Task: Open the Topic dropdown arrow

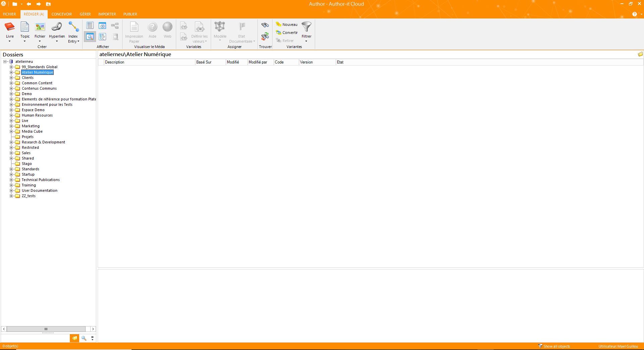Action: (x=25, y=41)
